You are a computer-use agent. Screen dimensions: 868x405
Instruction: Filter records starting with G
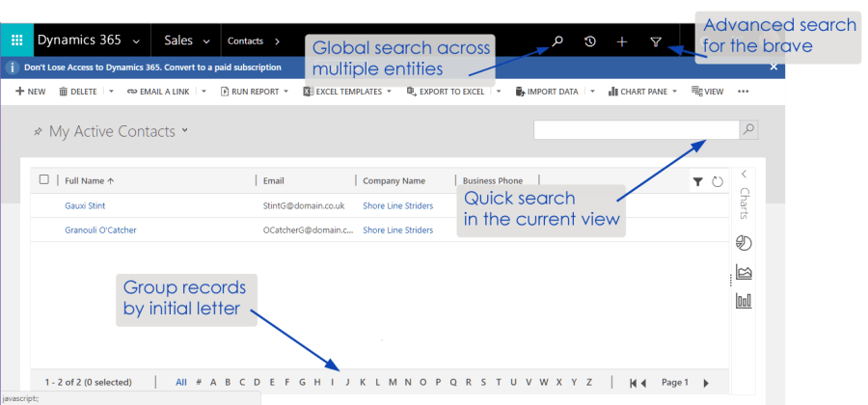pyautogui.click(x=302, y=382)
